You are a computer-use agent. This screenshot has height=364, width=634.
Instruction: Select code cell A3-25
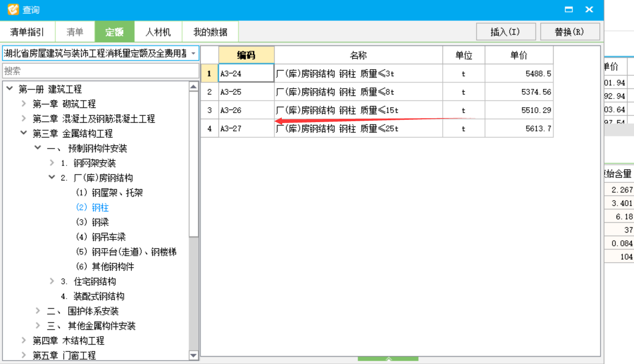246,92
